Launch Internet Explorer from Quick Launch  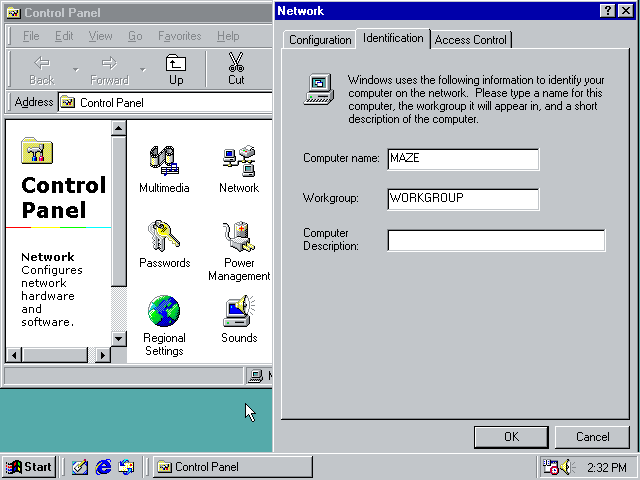coord(103,467)
